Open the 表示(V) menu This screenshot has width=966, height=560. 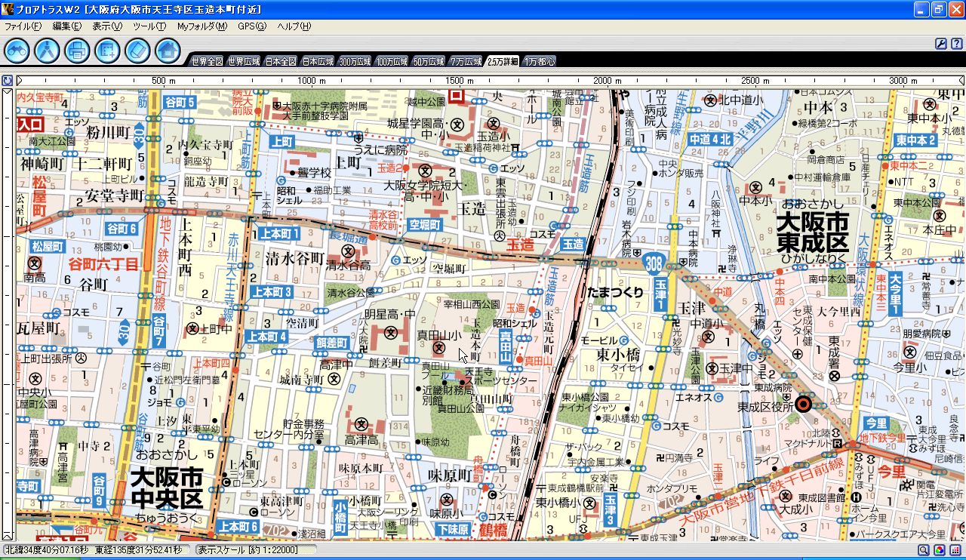click(x=107, y=26)
